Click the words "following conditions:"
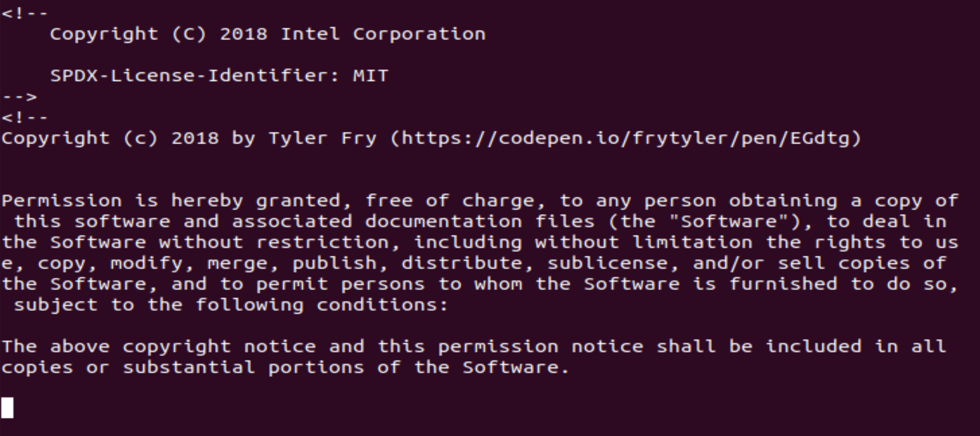This screenshot has width=980, height=436. click(x=322, y=305)
